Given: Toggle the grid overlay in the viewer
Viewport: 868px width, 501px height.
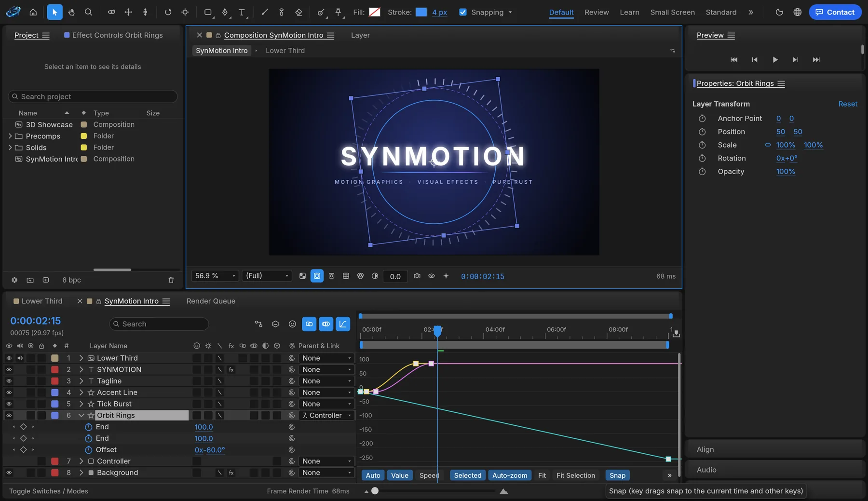Looking at the screenshot, I should (x=346, y=276).
